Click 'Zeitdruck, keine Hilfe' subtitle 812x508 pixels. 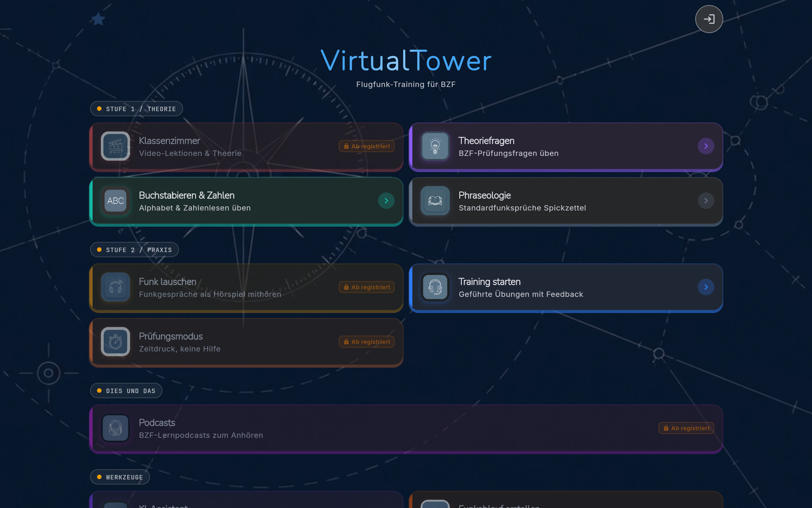point(180,349)
